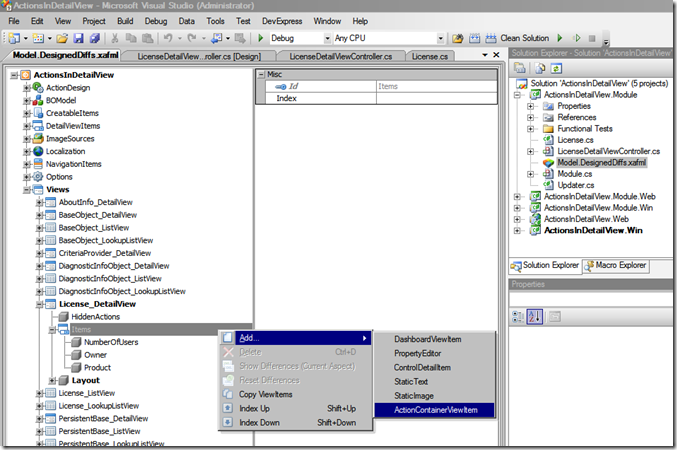Switch to the Macro Explorer tab
Screen dimensions: 677x450
pos(616,265)
